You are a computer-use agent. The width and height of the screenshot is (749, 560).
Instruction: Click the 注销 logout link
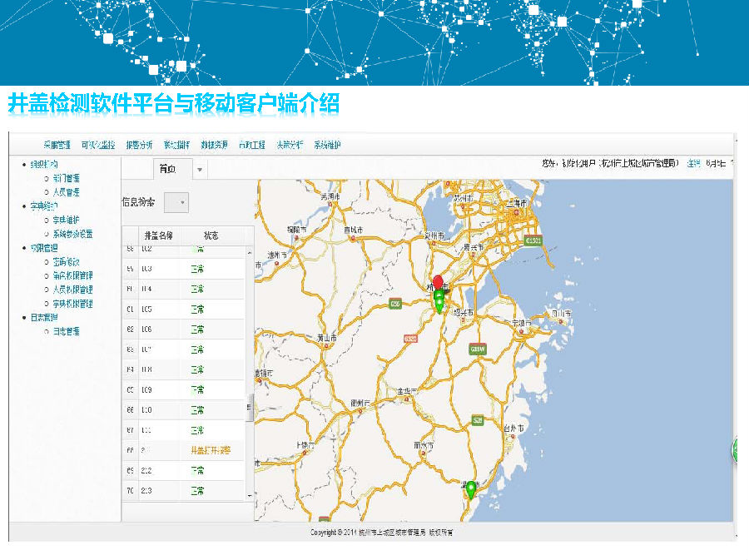693,163
